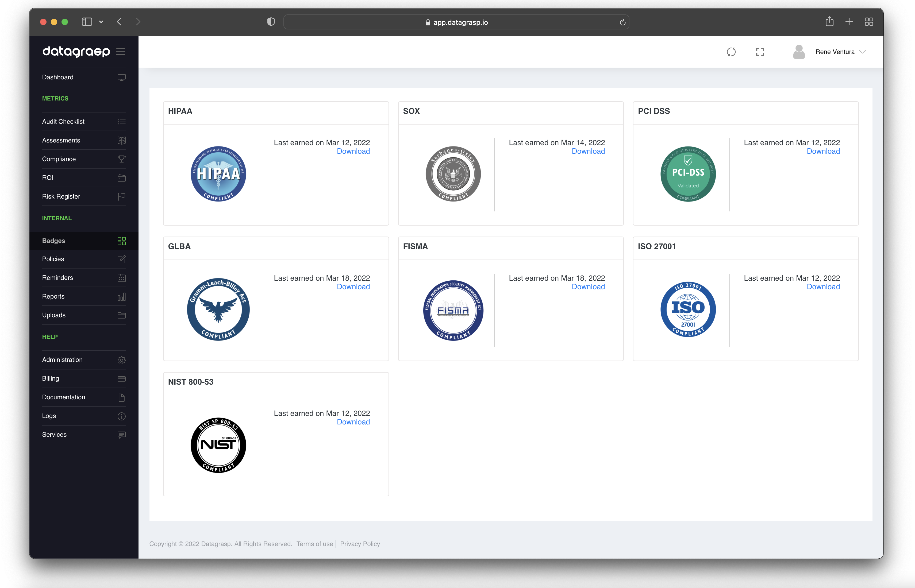Click the app.datagrasp.io address bar
The width and height of the screenshot is (915, 588).
[456, 22]
